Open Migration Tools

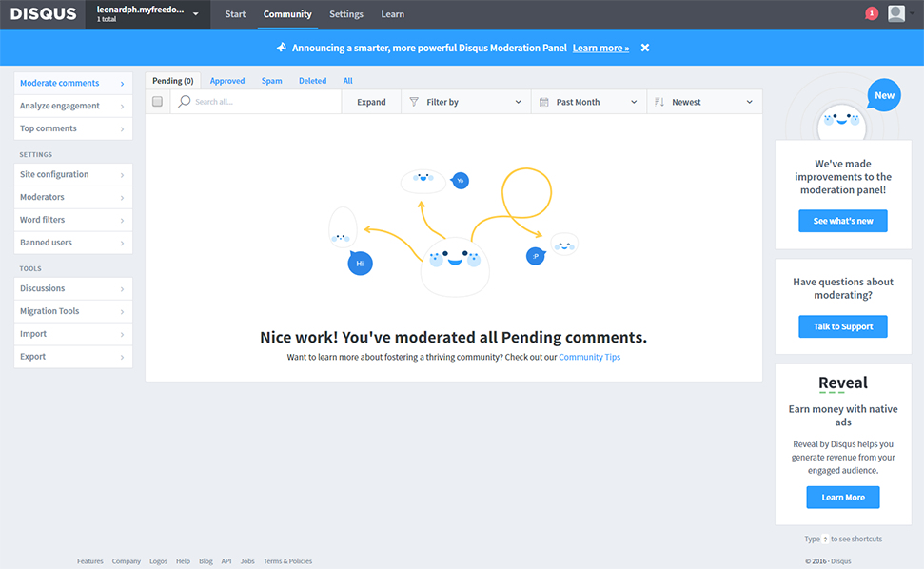[x=73, y=311]
